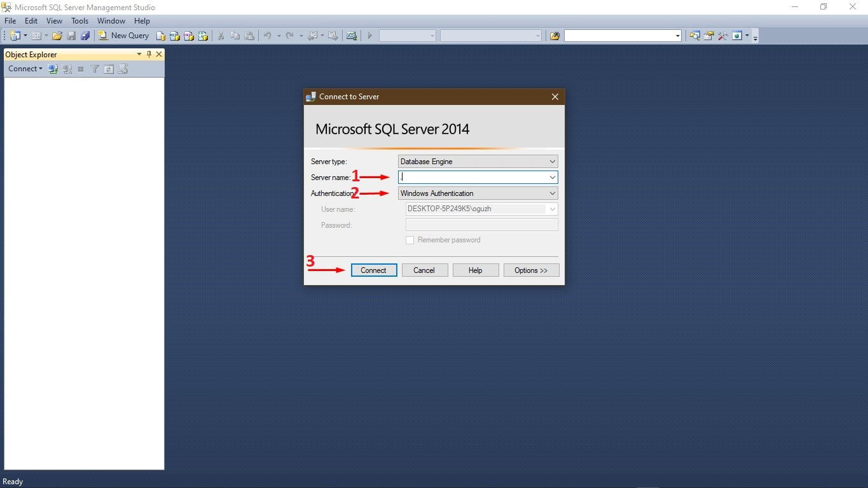Click the Options >> button
The width and height of the screenshot is (868, 488).
tap(531, 270)
